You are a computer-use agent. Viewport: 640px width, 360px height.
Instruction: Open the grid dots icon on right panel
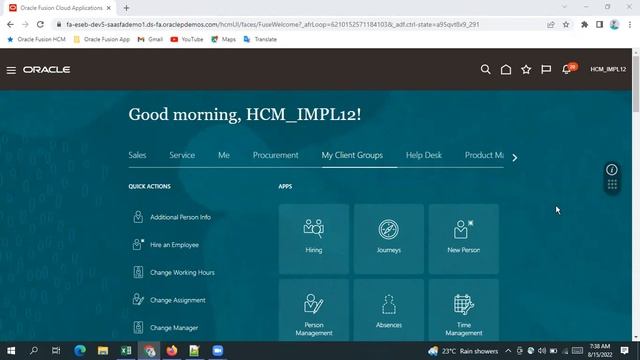pos(612,184)
